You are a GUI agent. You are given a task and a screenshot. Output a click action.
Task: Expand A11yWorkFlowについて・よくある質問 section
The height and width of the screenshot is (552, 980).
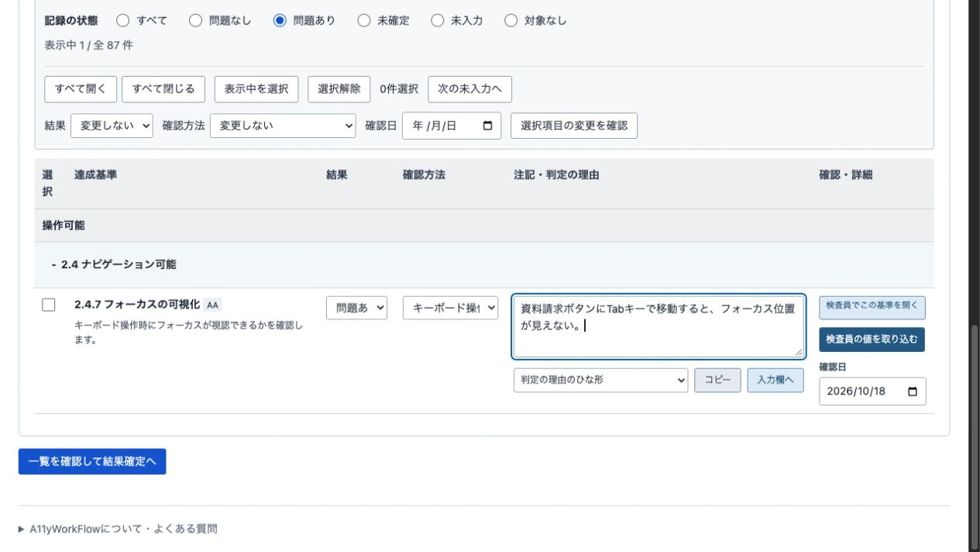point(118,529)
